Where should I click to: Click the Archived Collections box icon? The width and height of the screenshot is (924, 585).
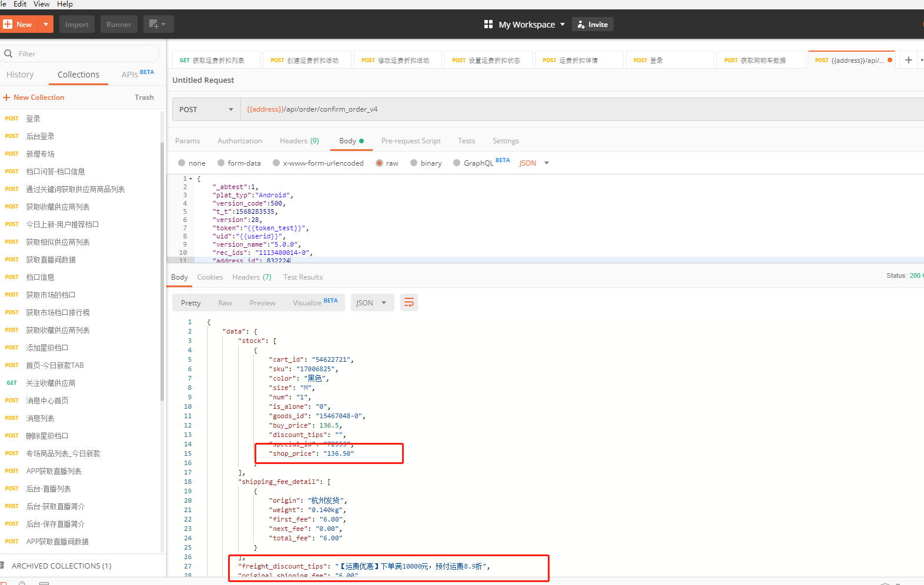pyautogui.click(x=2, y=566)
